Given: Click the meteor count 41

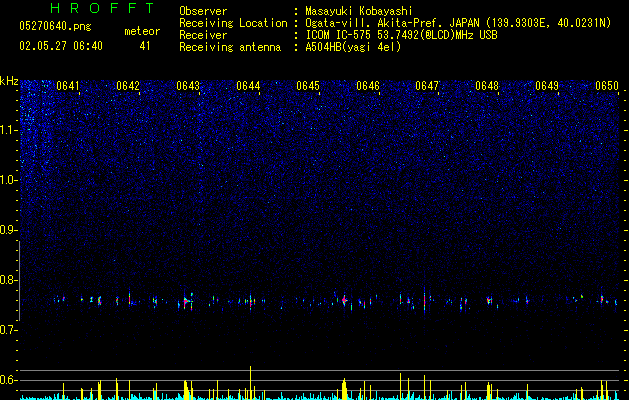Looking at the screenshot, I should click(x=145, y=46).
